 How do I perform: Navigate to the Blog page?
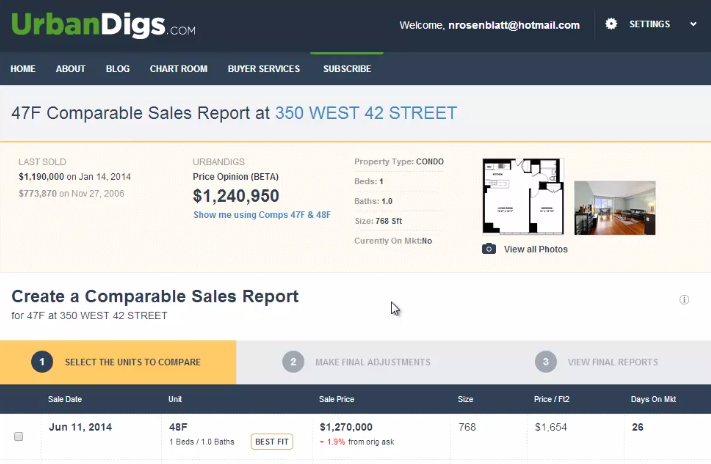coord(117,69)
